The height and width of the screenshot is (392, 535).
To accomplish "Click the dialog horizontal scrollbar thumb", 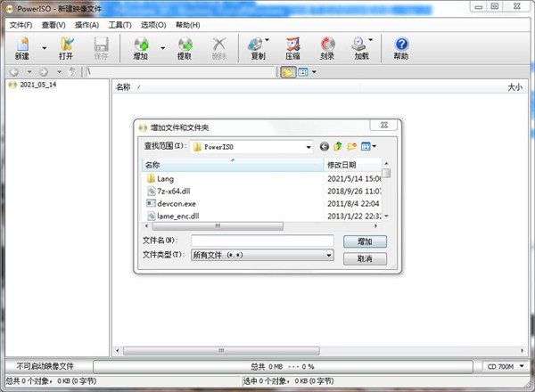I will [218, 225].
